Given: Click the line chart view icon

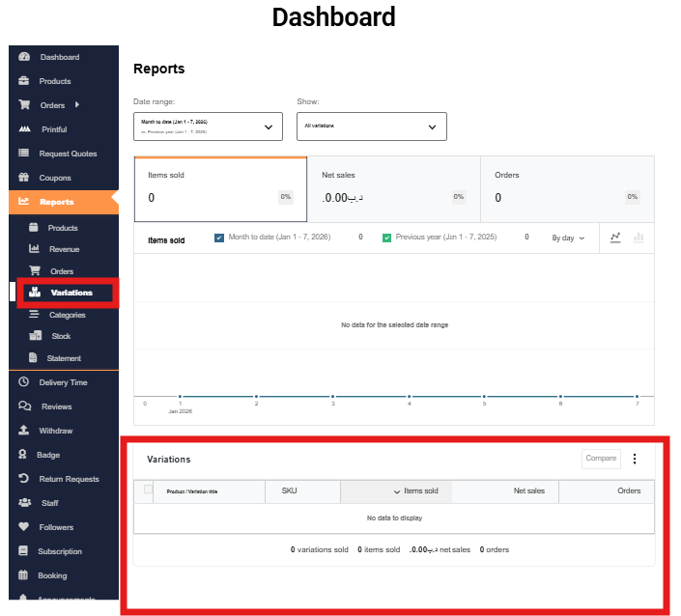Looking at the screenshot, I should [616, 238].
